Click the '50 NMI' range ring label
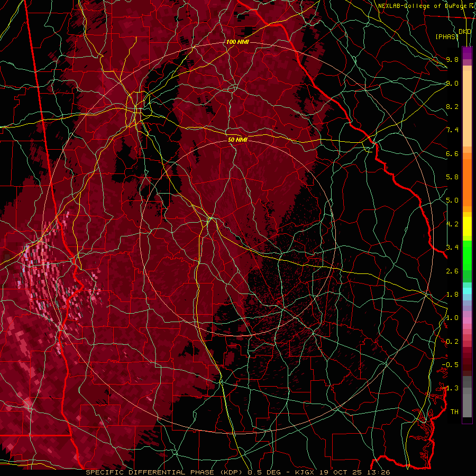Screen dimensions: 476x476 click(x=237, y=140)
